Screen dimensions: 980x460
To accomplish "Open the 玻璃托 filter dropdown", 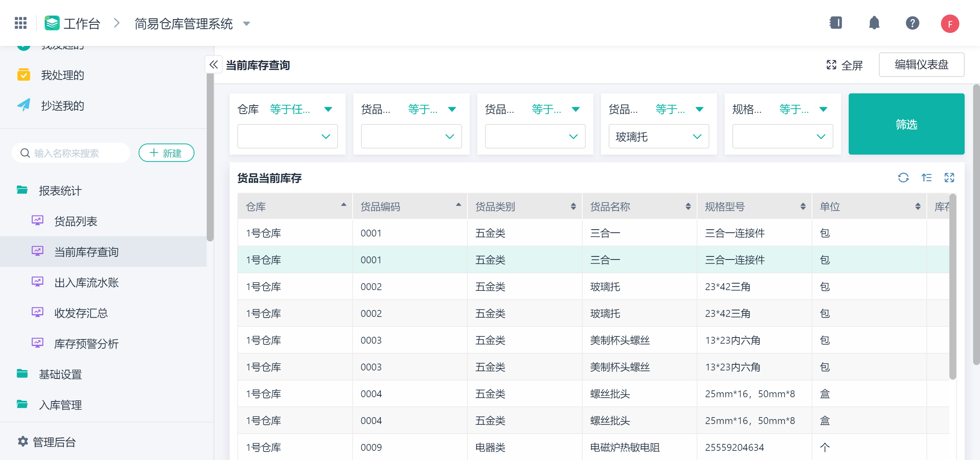I will pos(658,137).
